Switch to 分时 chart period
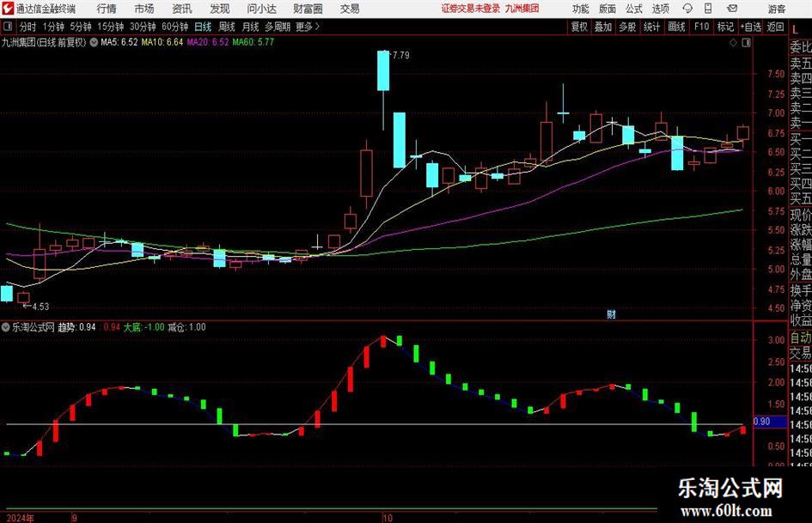This screenshot has height=523, width=812. [27, 27]
